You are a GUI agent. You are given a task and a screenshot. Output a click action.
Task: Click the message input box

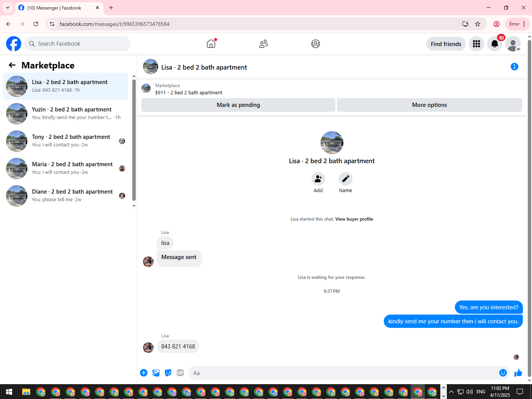pyautogui.click(x=344, y=373)
